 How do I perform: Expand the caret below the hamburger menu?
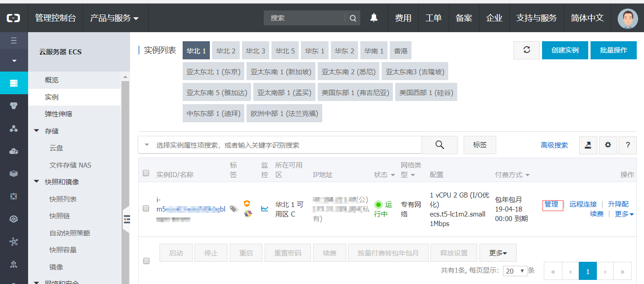[14, 61]
